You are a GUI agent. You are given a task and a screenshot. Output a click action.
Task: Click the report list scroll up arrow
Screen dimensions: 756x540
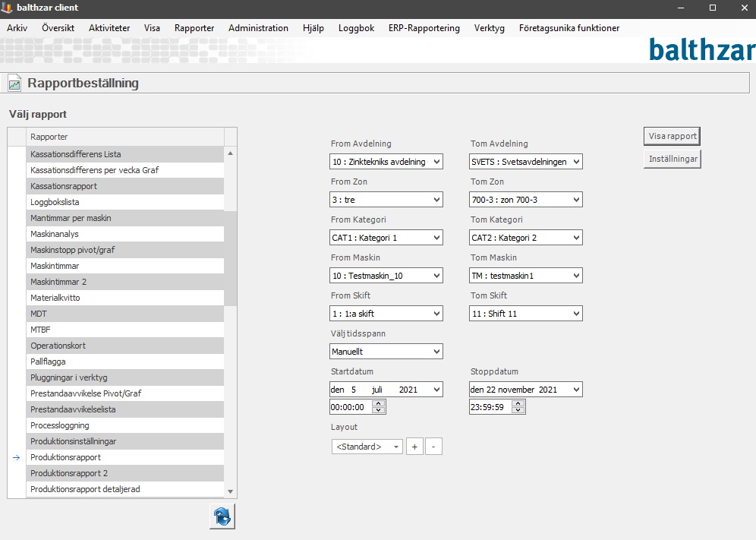tap(231, 153)
